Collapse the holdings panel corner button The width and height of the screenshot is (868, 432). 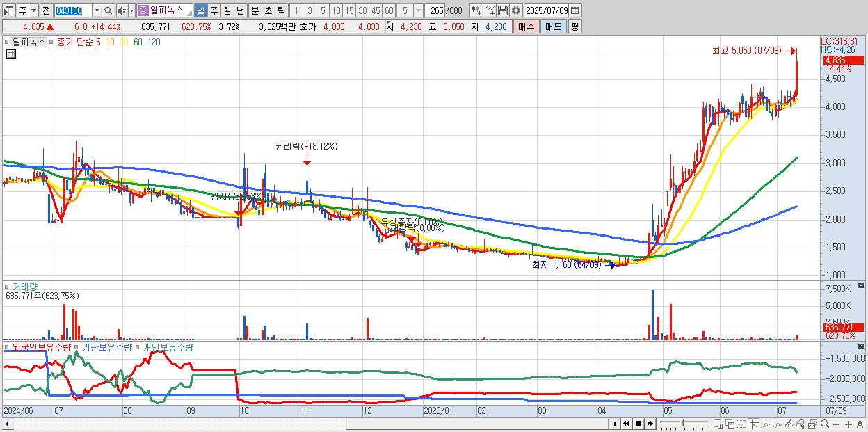coord(862,346)
